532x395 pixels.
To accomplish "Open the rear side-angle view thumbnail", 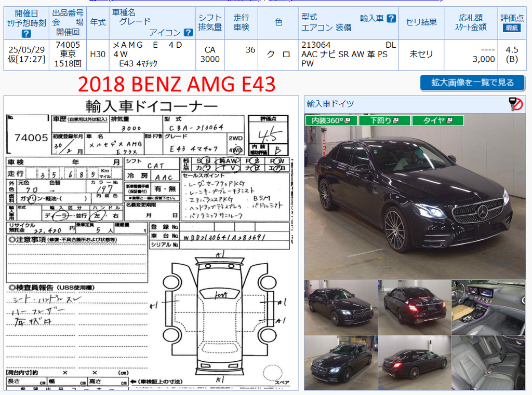I will (x=415, y=363).
